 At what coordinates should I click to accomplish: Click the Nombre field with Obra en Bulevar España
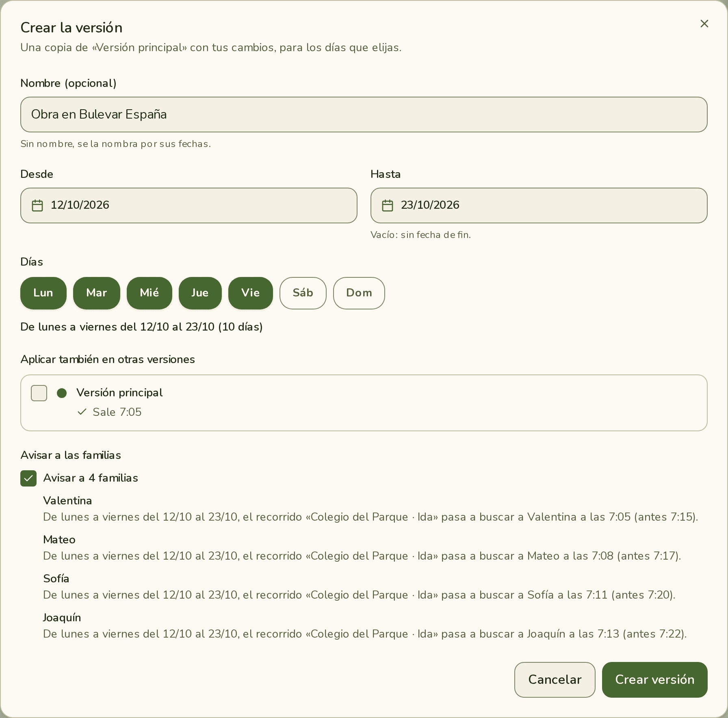[x=364, y=115]
